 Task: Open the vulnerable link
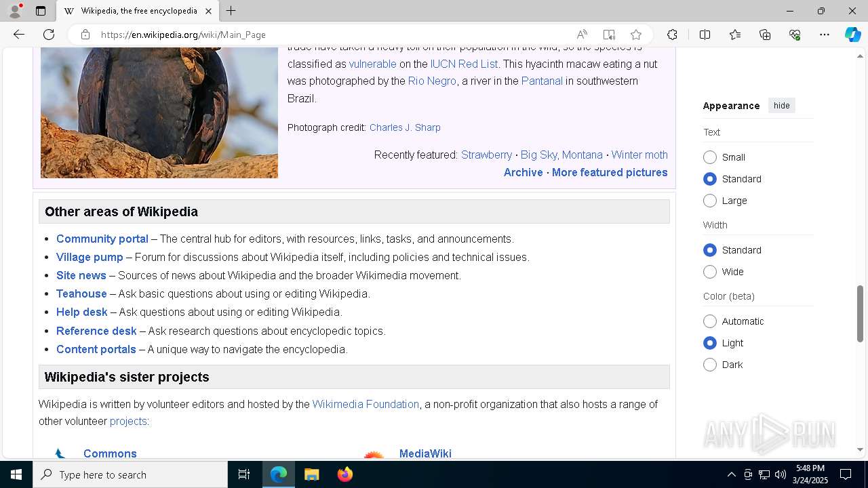point(372,64)
